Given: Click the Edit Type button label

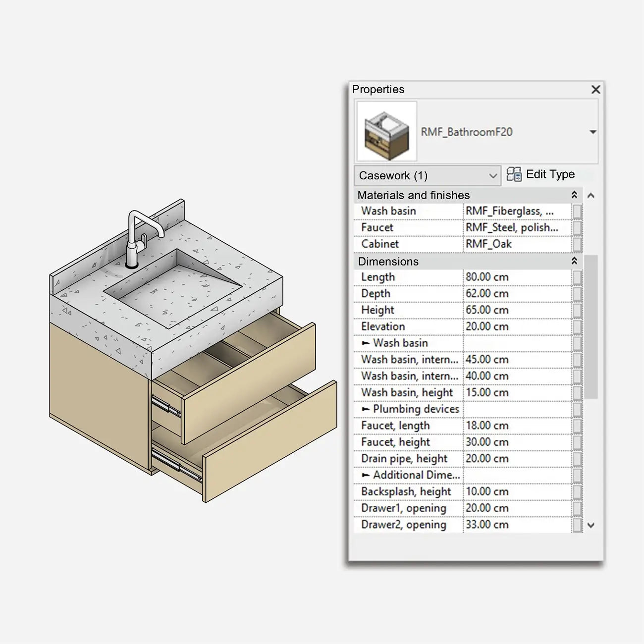Looking at the screenshot, I should point(550,174).
